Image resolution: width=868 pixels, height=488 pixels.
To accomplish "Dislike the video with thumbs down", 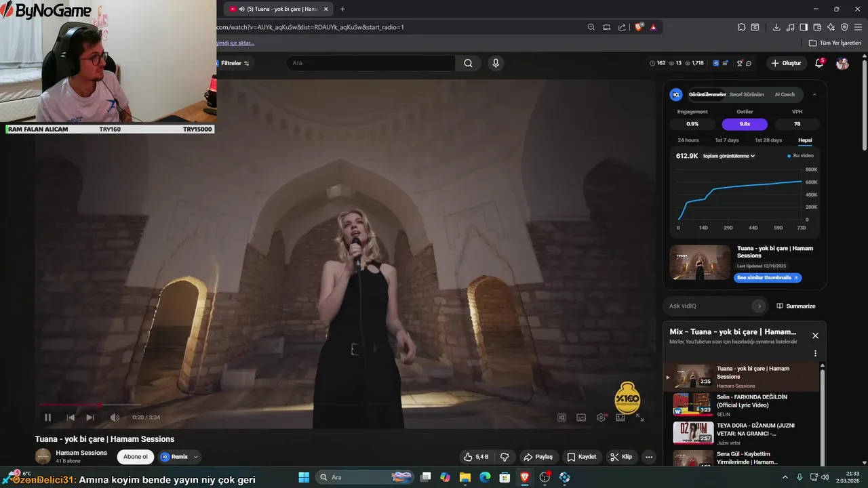I will (505, 457).
